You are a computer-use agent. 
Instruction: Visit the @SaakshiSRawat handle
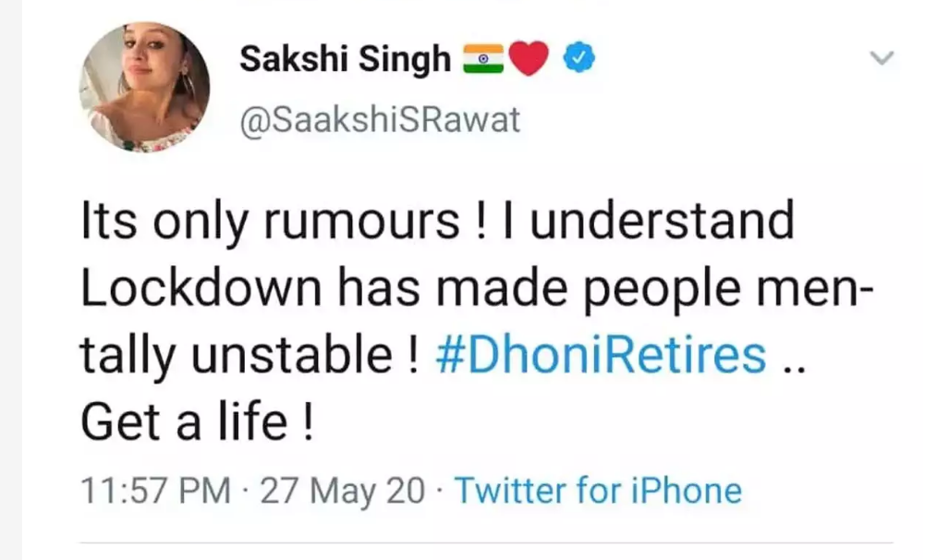380,120
